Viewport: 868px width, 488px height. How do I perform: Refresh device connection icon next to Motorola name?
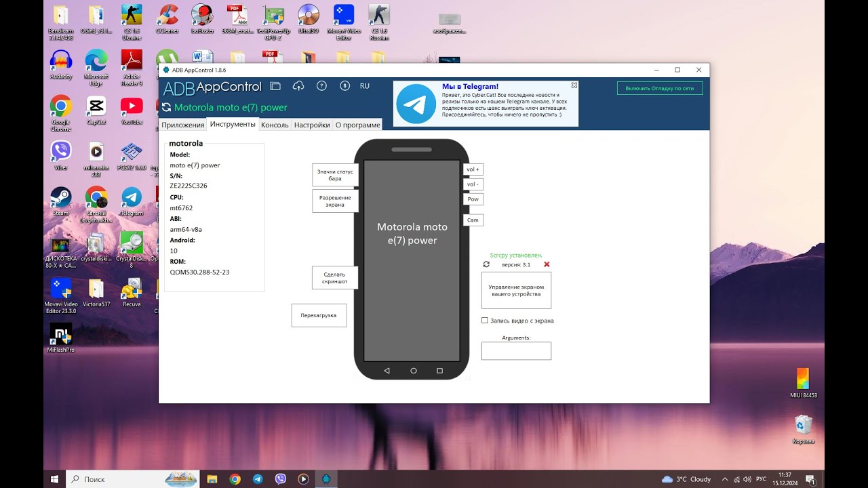[x=166, y=107]
